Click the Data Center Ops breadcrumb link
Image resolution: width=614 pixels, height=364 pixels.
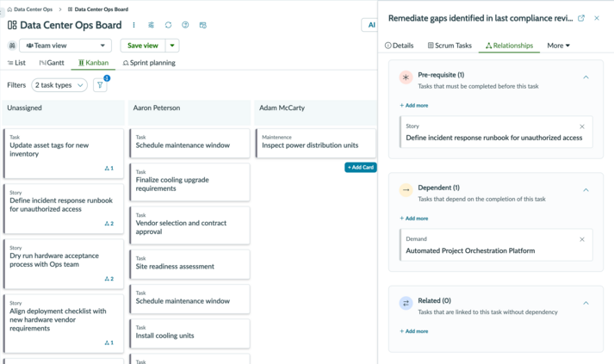[33, 9]
